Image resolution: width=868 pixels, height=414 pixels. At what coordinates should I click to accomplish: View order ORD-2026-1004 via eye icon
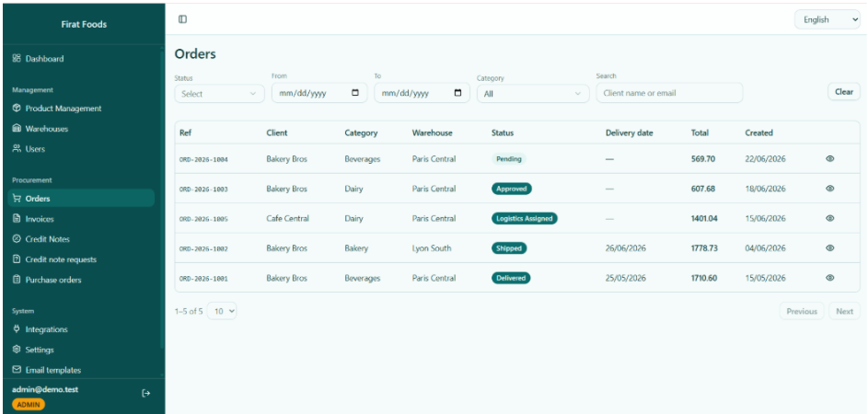(830, 158)
